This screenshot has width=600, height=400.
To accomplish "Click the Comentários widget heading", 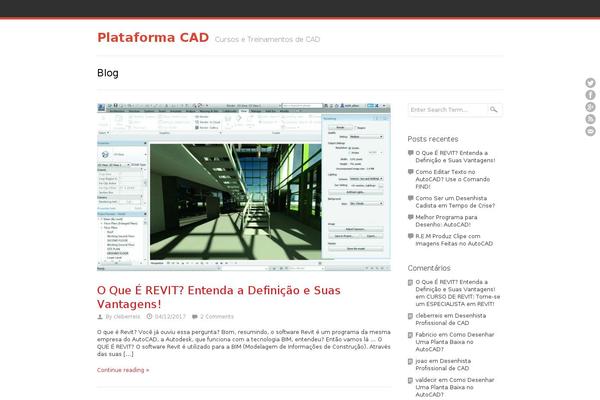I will tap(429, 268).
